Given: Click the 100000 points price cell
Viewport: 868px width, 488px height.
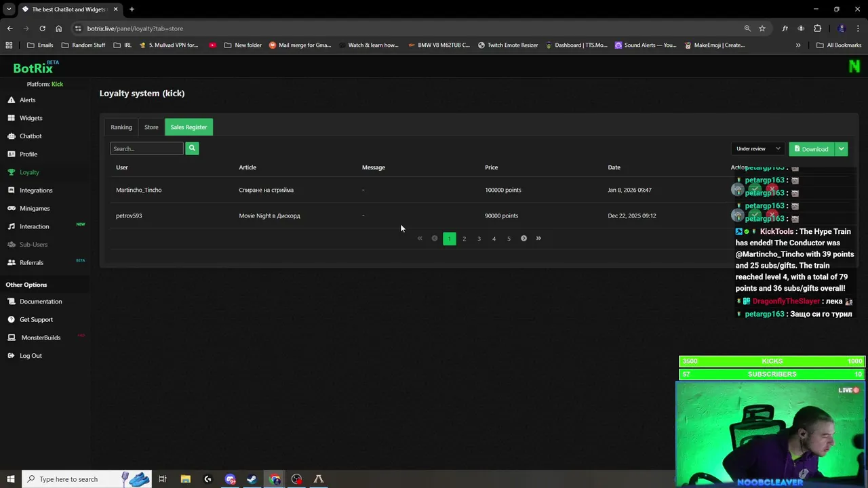Looking at the screenshot, I should point(503,190).
